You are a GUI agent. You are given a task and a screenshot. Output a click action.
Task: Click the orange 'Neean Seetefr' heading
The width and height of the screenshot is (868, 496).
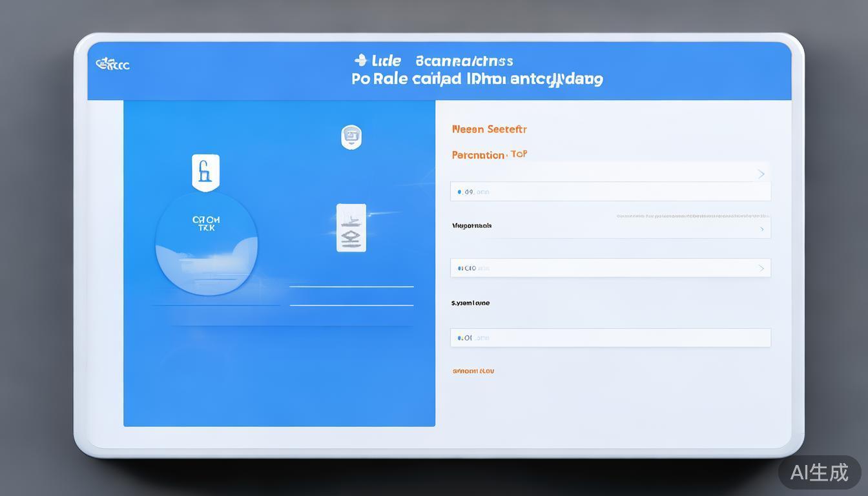click(x=489, y=129)
